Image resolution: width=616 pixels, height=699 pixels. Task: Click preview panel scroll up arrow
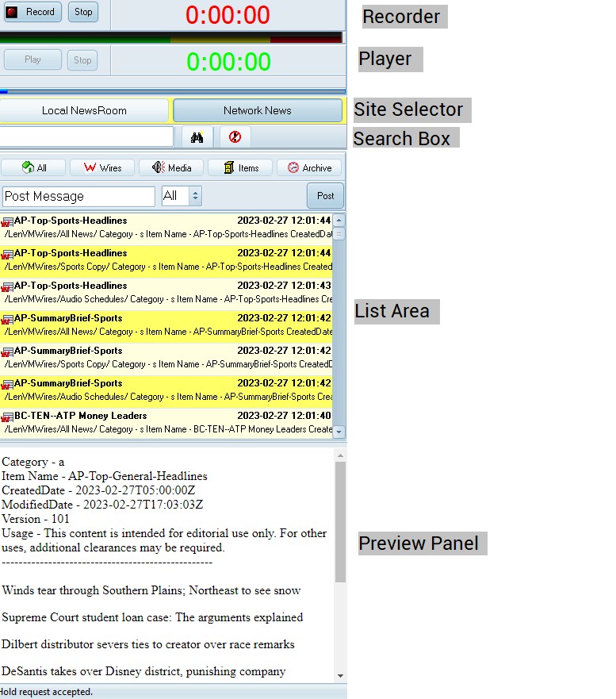(340, 455)
